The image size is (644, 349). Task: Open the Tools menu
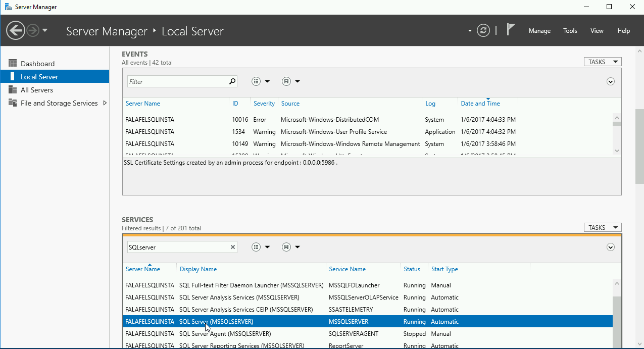point(570,30)
